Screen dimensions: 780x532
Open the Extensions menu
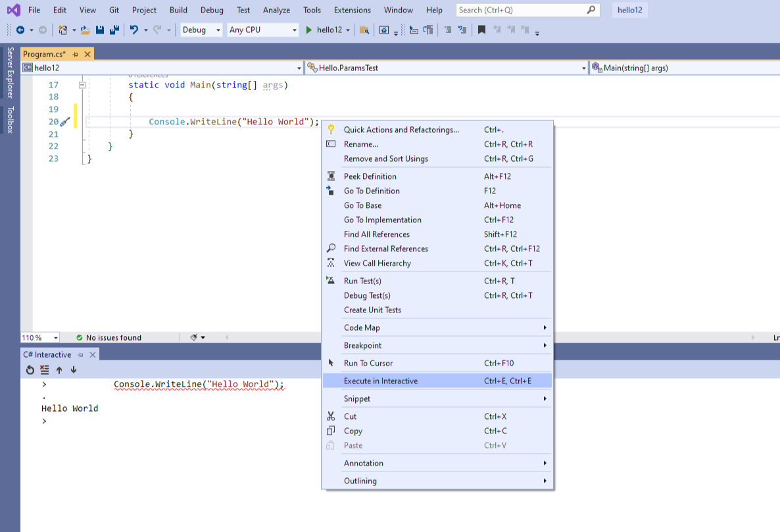click(352, 10)
